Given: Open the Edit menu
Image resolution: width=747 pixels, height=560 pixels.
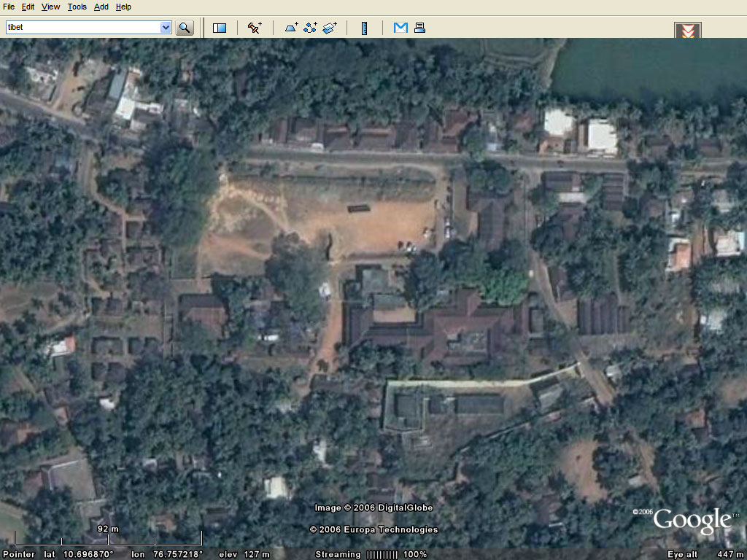Looking at the screenshot, I should click(x=28, y=7).
